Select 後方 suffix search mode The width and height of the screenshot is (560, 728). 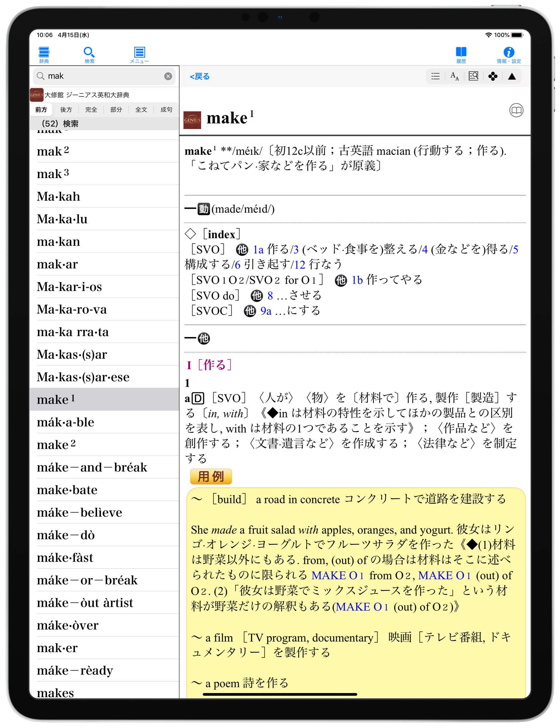point(66,110)
